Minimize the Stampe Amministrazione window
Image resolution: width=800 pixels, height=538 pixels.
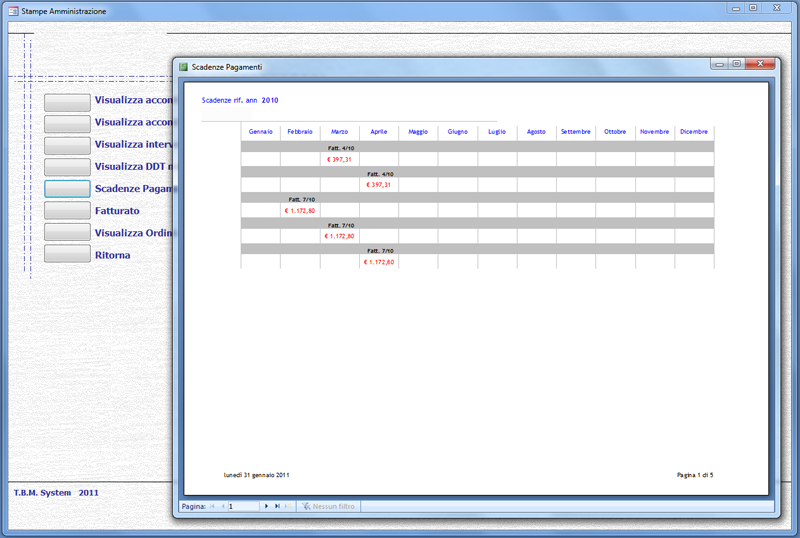pos(736,8)
